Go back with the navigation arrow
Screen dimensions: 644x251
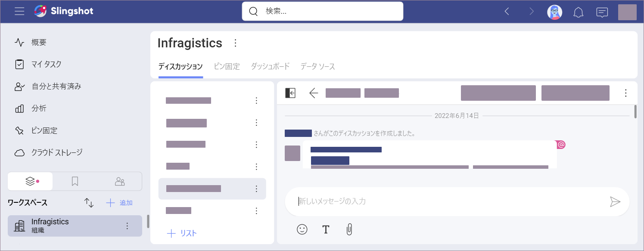point(507,12)
